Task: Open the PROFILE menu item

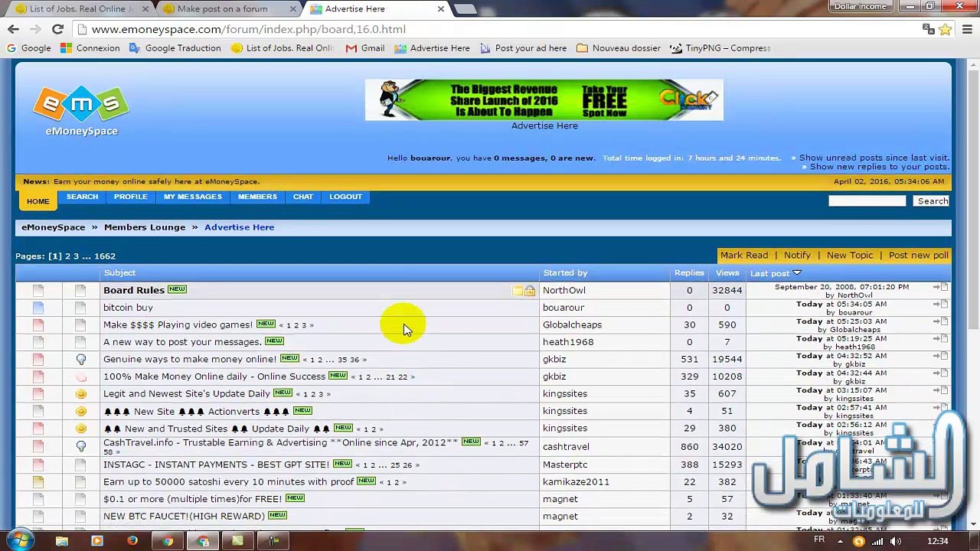Action: 131,197
